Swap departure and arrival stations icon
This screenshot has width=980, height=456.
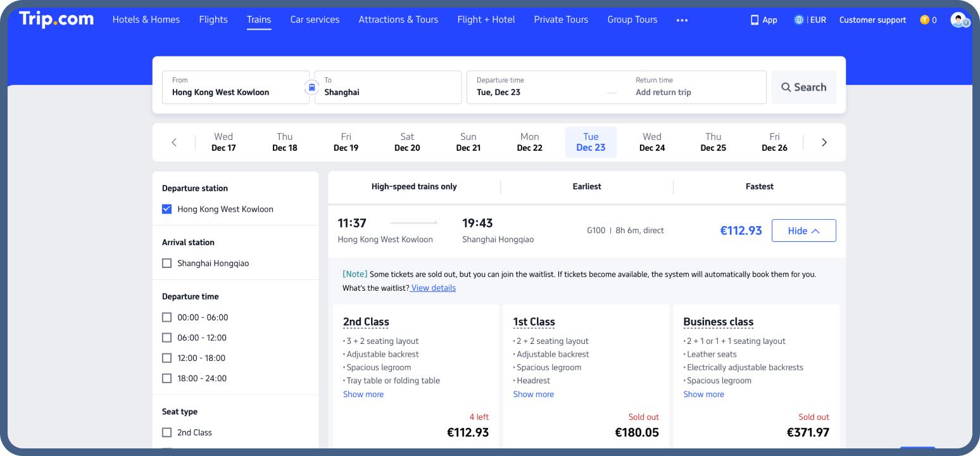point(311,87)
